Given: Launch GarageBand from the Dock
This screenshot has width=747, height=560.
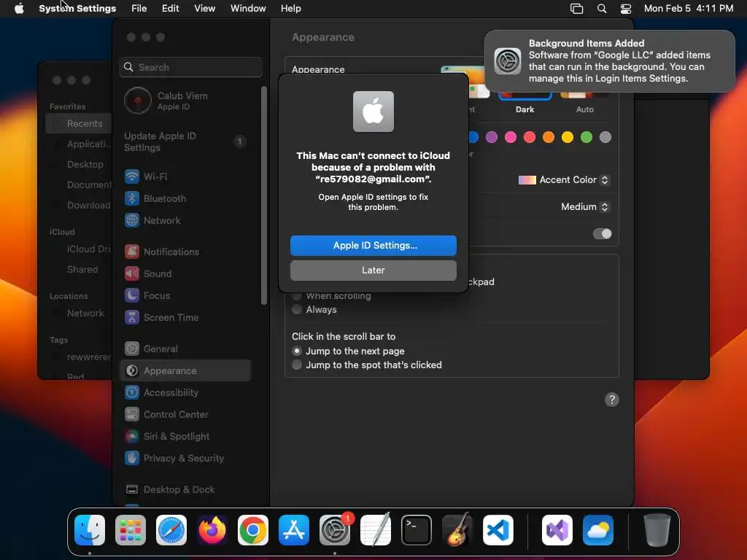Looking at the screenshot, I should pyautogui.click(x=457, y=530).
